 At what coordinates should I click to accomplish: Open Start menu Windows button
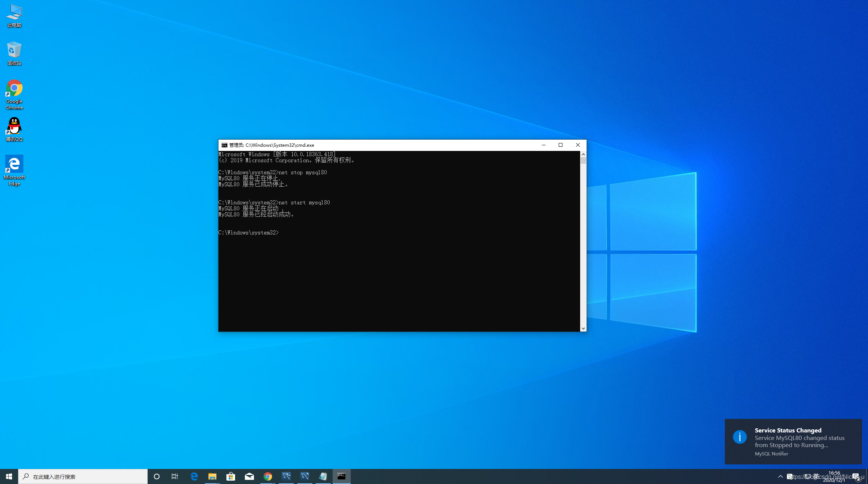pyautogui.click(x=9, y=476)
